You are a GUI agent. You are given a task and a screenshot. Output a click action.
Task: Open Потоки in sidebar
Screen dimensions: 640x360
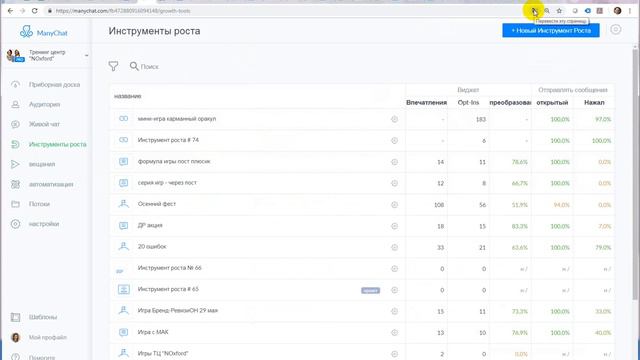[39, 204]
